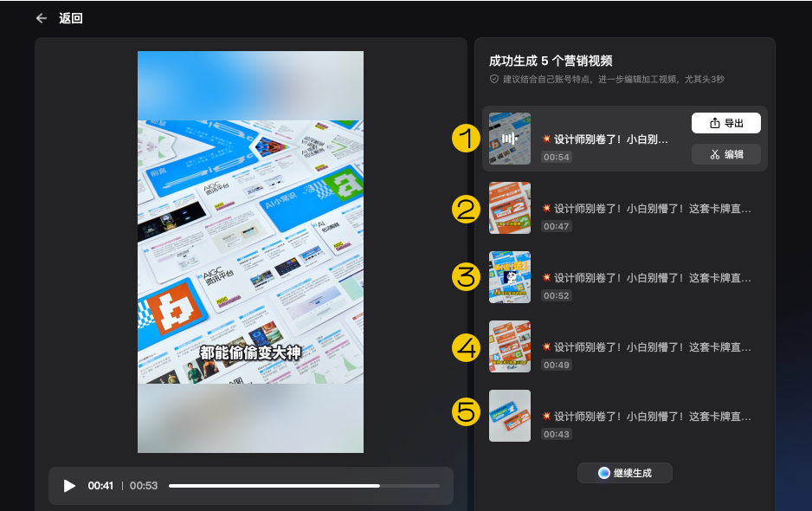The width and height of the screenshot is (812, 511).
Task: Click the title 设计师别卷了！小白别…
Action: coord(605,139)
